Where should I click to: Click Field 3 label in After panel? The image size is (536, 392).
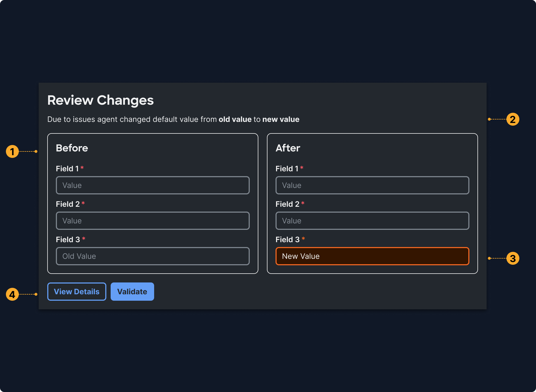pos(287,239)
